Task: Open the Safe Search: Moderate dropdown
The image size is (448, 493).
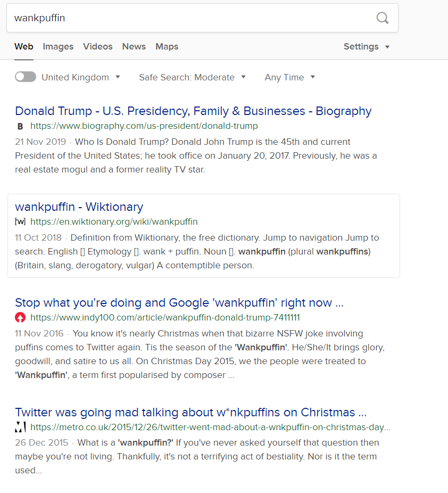Action: click(x=192, y=77)
